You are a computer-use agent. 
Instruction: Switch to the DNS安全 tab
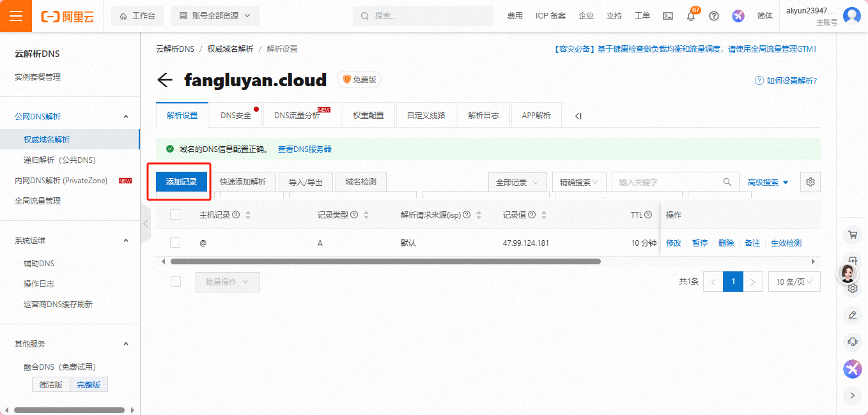pos(236,116)
